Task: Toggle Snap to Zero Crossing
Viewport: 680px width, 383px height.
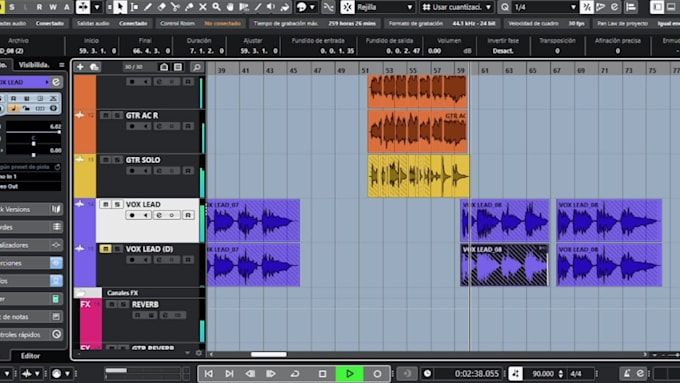Action: 329,7
